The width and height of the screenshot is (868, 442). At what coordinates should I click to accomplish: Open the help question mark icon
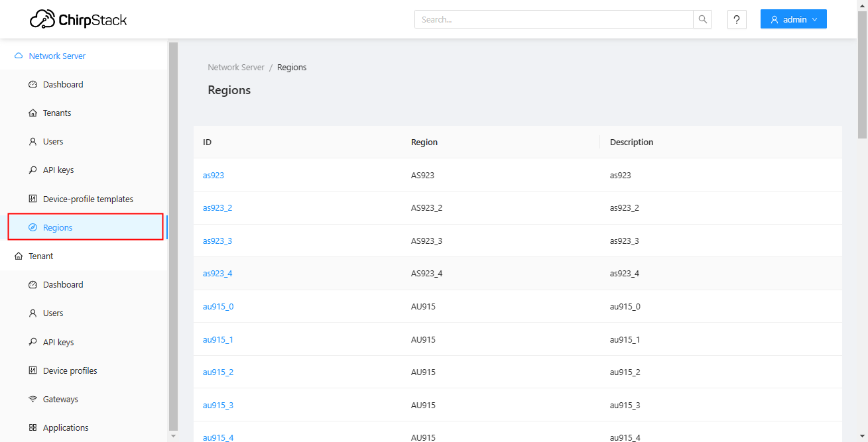[737, 20]
